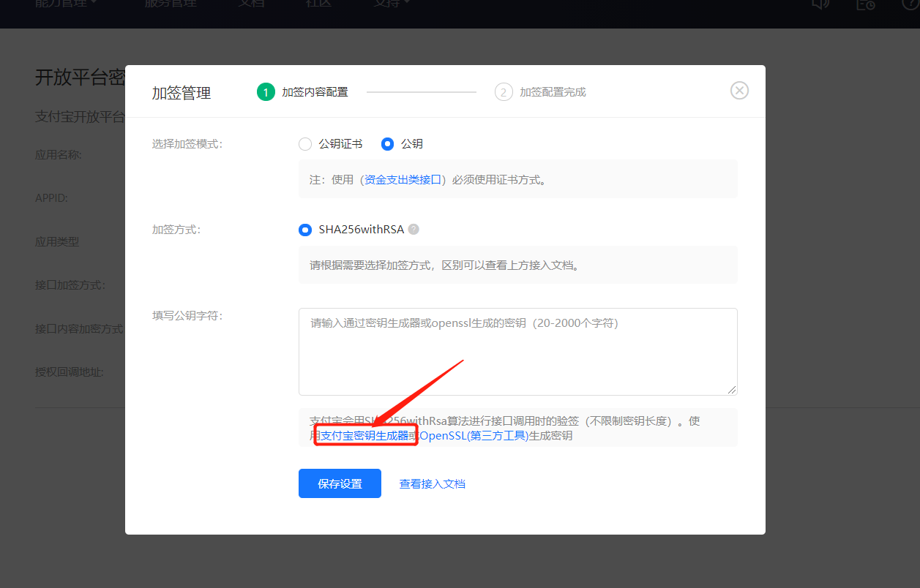Open the 社区 menu item

click(x=318, y=4)
